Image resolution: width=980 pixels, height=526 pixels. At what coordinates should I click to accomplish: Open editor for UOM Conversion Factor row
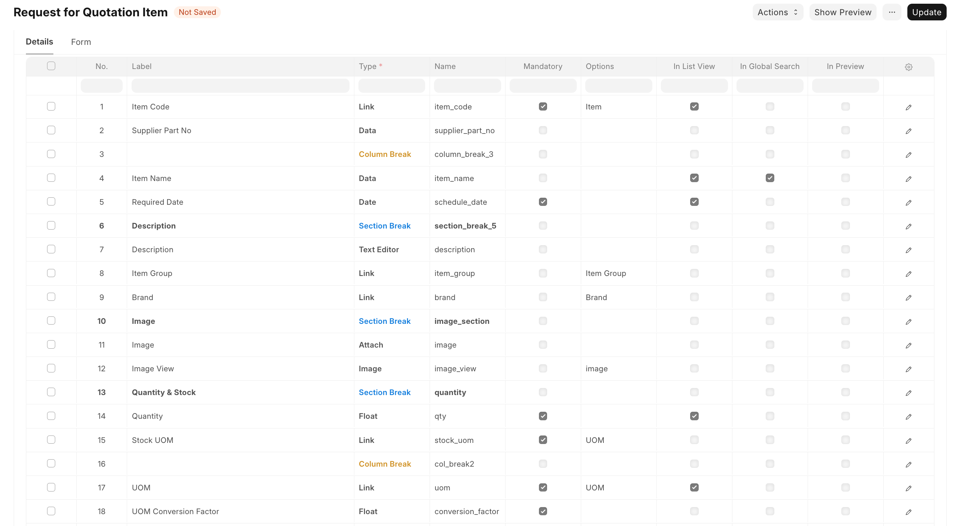(x=908, y=512)
